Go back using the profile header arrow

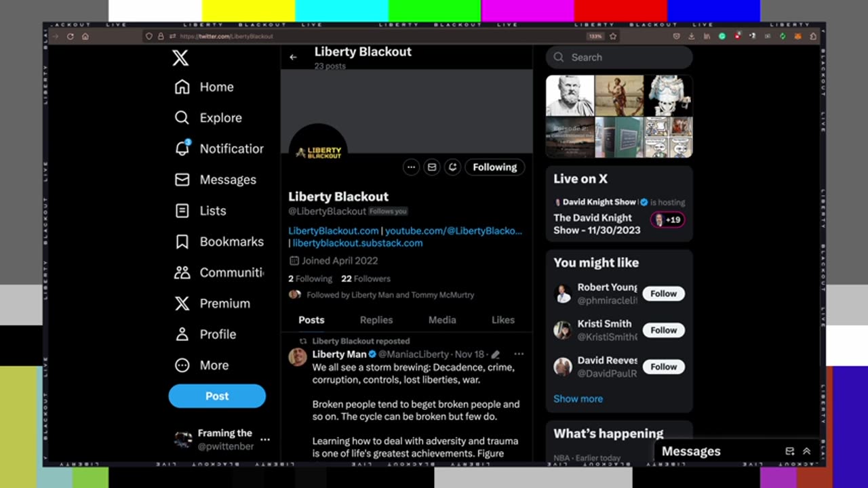(293, 58)
